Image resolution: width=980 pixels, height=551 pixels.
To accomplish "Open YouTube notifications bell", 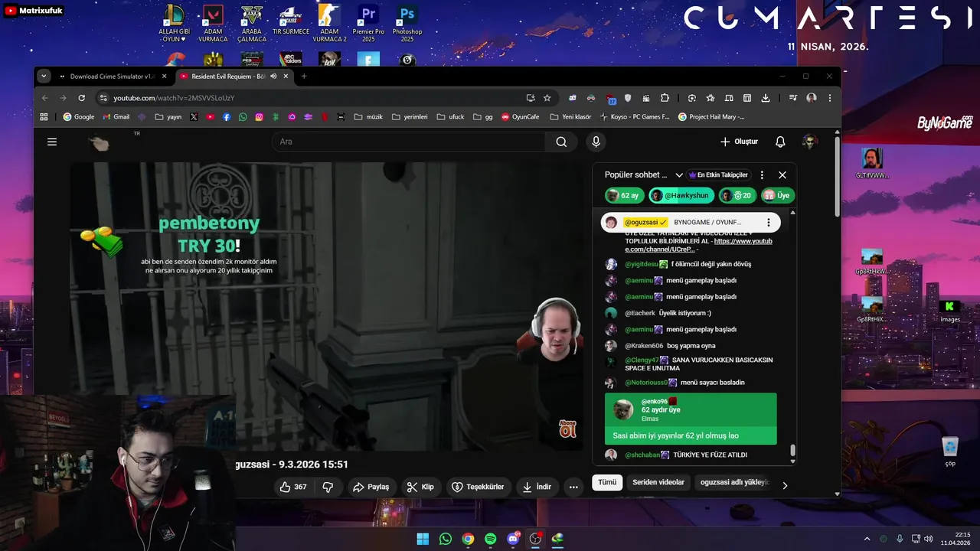I will [780, 142].
